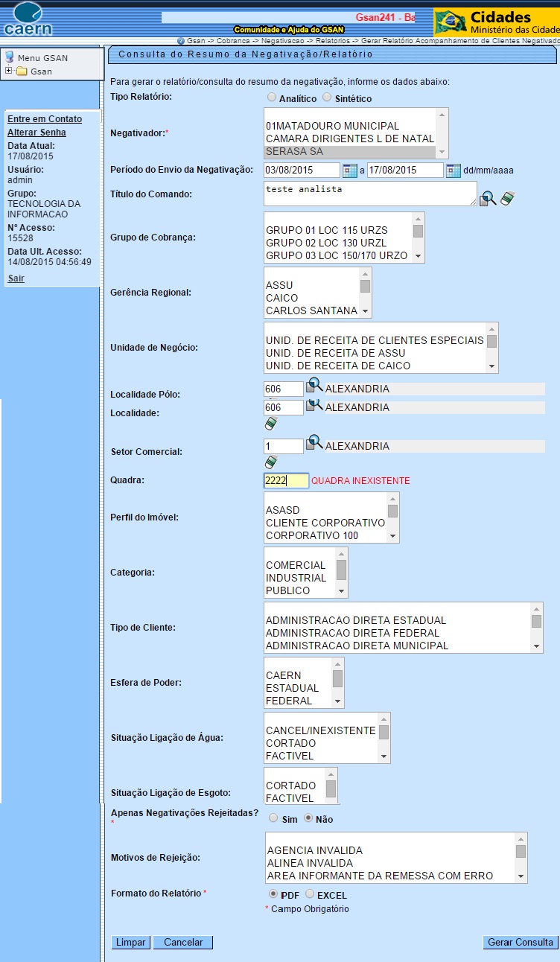
Task: Click magnifier icon next to Localidade field
Action: pyautogui.click(x=314, y=405)
